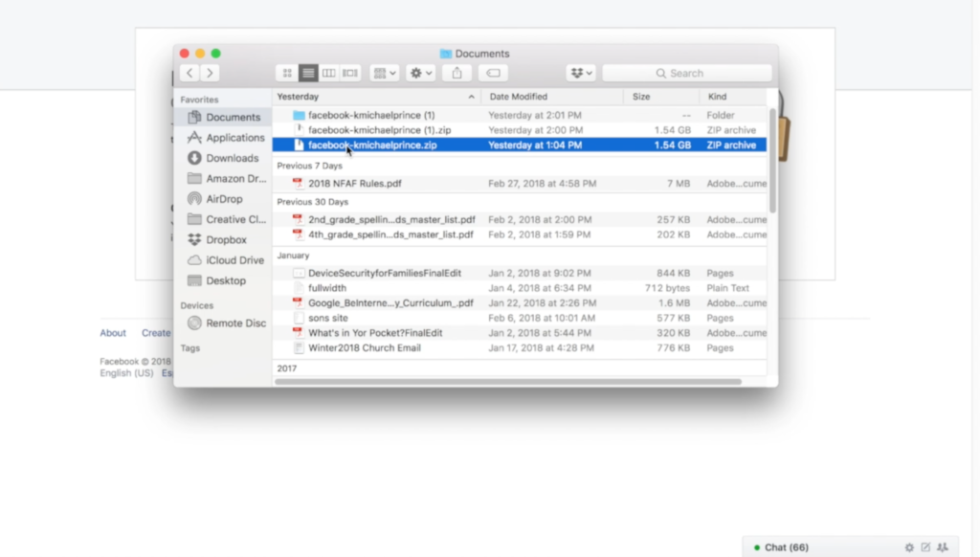Switch Finder to Cover Flow view

[350, 73]
